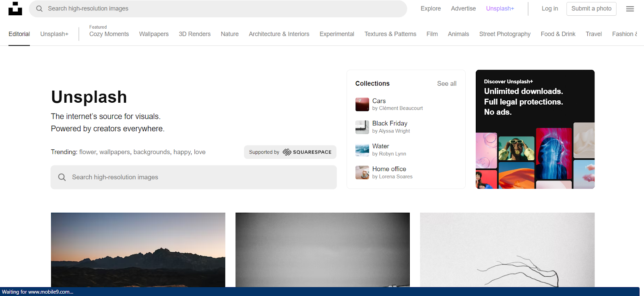Click trending term love
Viewport: 644px width, 296px height.
(x=200, y=152)
